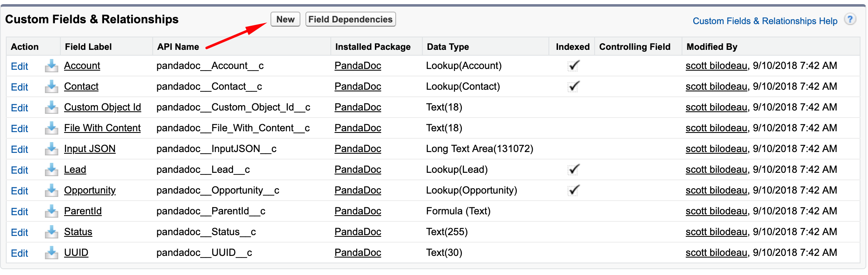
Task: Click the download icon beside Input JSON
Action: click(x=51, y=149)
